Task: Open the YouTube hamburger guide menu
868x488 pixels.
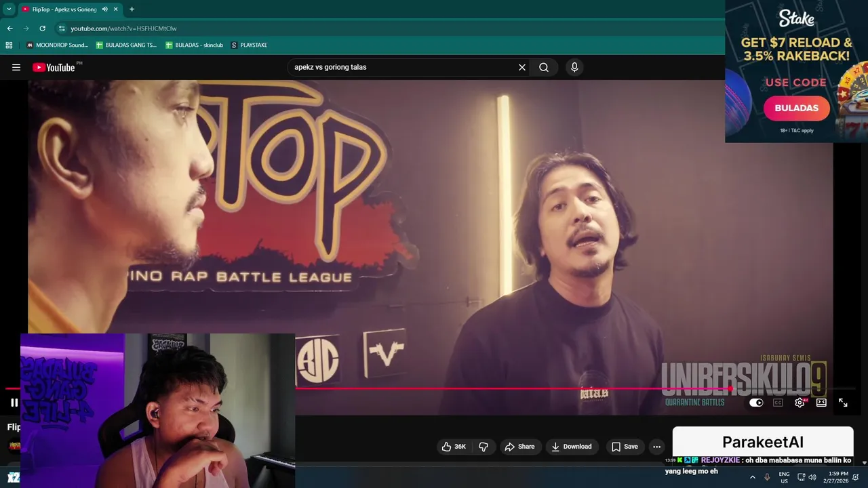Action: pos(16,67)
